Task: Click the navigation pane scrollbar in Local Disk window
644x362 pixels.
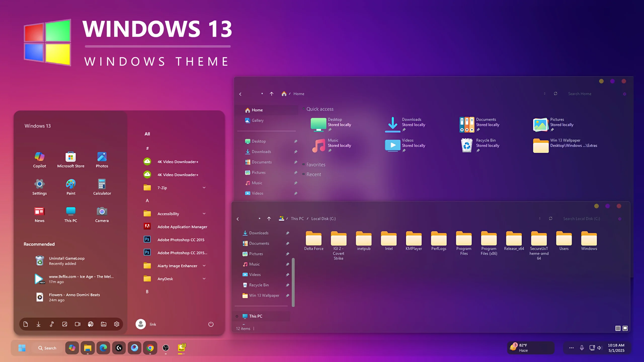Action: [x=293, y=282]
